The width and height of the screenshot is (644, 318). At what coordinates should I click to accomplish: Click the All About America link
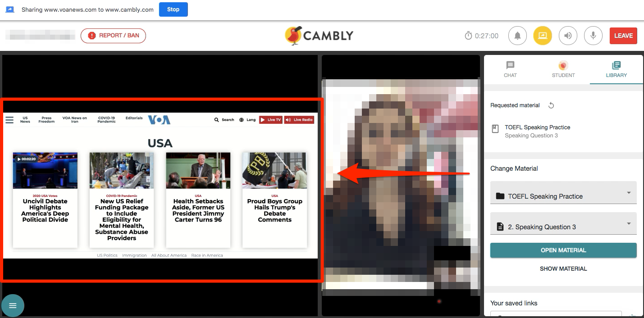coord(169,255)
